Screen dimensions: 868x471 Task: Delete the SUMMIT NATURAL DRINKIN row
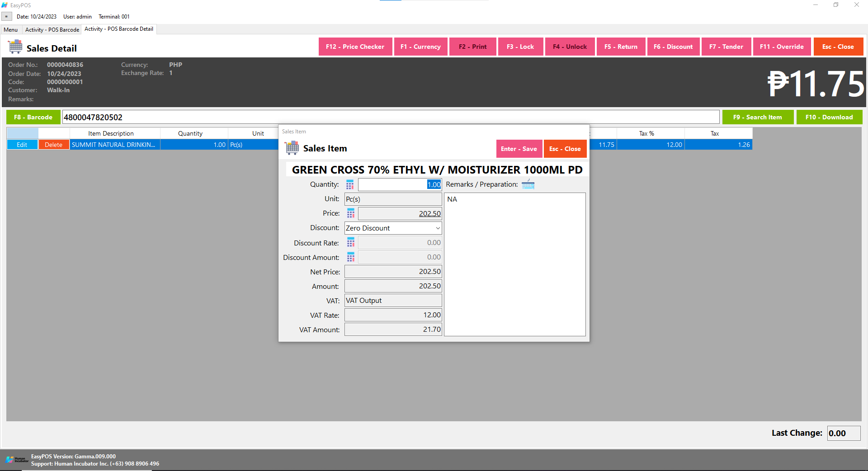click(x=54, y=145)
